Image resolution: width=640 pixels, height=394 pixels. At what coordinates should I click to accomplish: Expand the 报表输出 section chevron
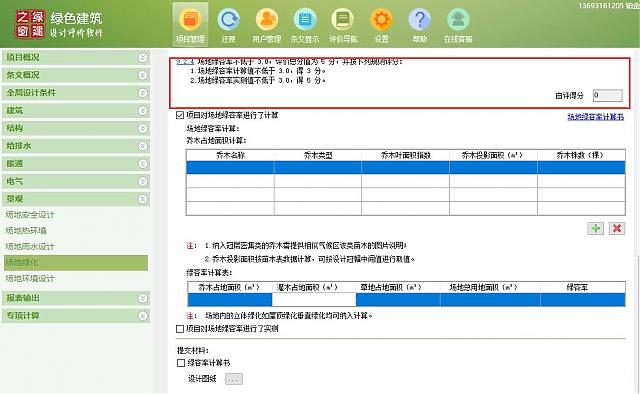pos(142,298)
